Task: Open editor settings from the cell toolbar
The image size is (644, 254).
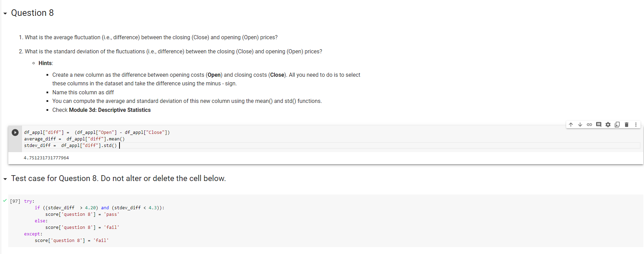Action: [x=608, y=124]
